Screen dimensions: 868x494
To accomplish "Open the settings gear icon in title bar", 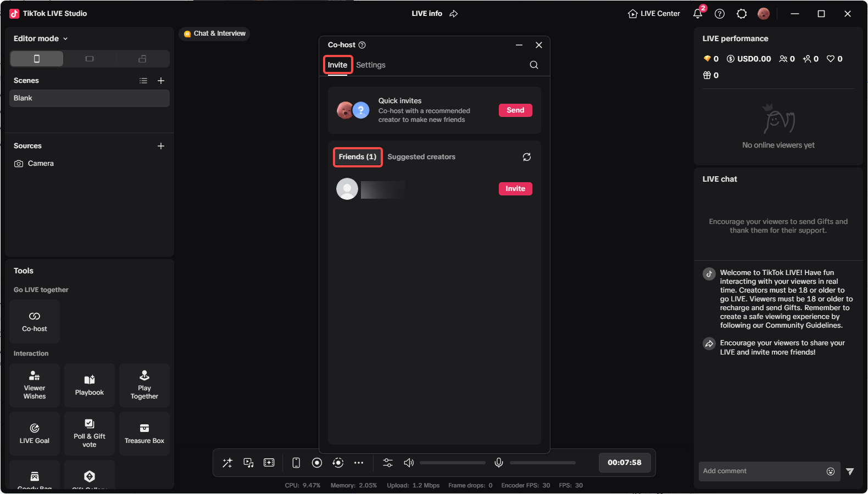I will pyautogui.click(x=742, y=14).
